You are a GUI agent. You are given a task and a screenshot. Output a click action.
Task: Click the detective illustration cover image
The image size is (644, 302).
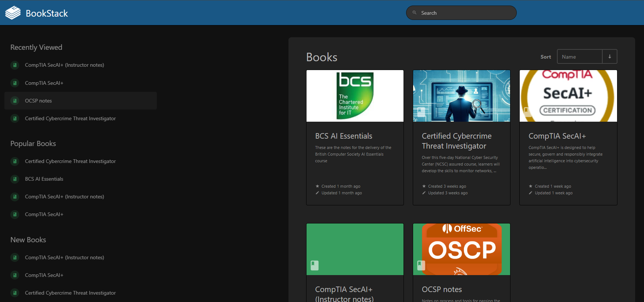pos(461,96)
